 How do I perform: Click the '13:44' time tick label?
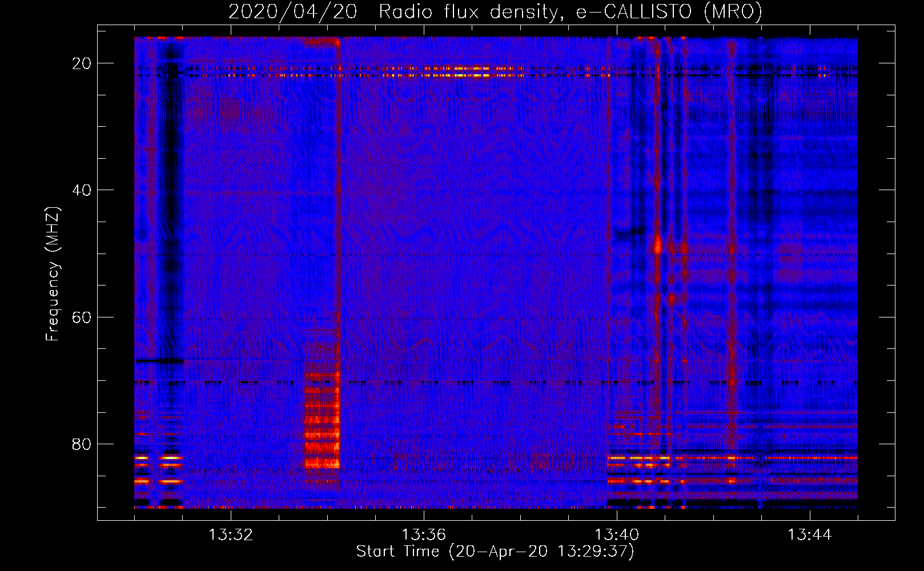point(810,535)
